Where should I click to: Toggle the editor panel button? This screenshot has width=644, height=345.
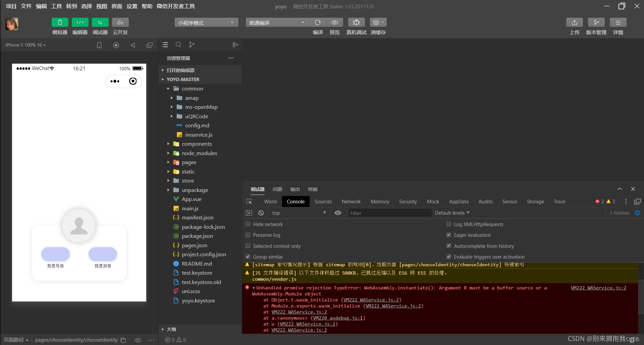(x=80, y=22)
